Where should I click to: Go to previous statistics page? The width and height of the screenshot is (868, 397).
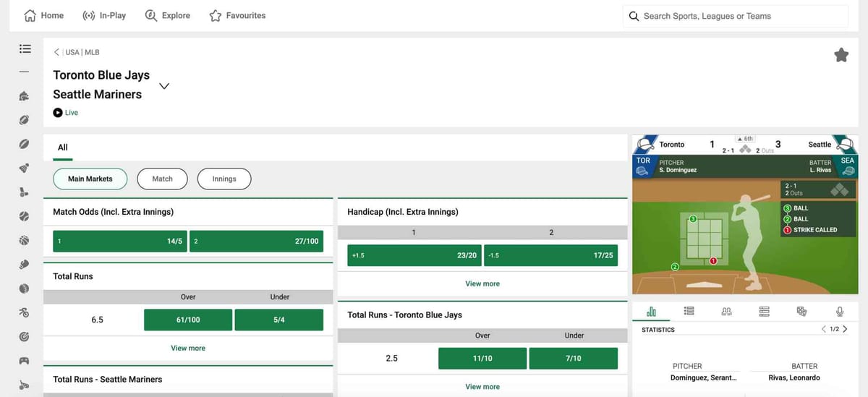(x=823, y=329)
